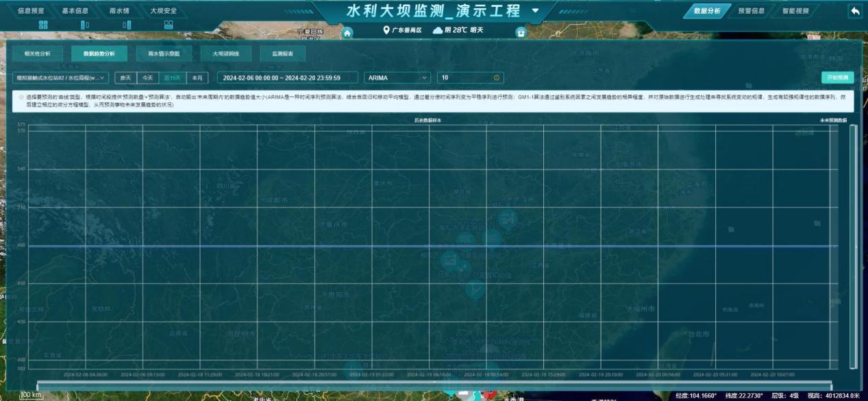Switch to the 相关性分析 tab

(37, 53)
